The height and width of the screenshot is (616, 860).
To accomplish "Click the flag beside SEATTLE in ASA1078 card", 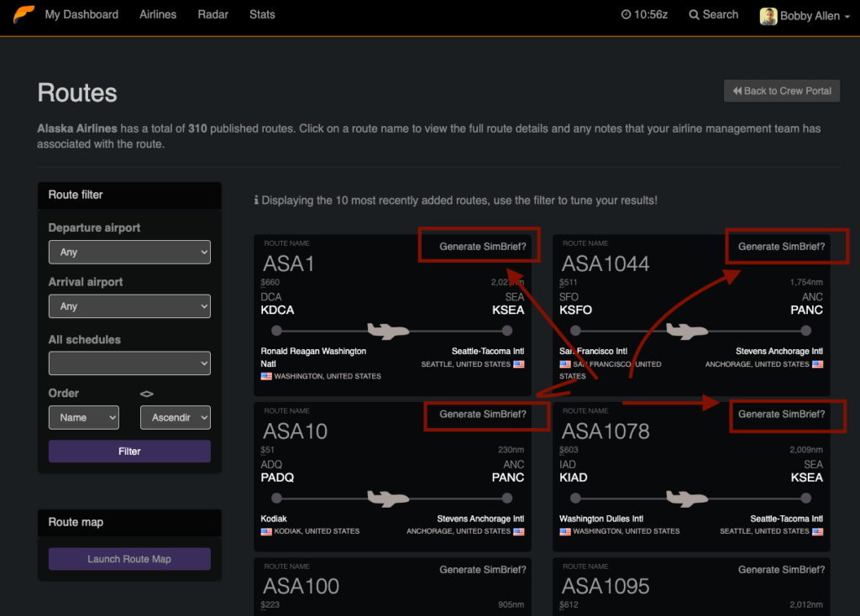I will coord(818,531).
